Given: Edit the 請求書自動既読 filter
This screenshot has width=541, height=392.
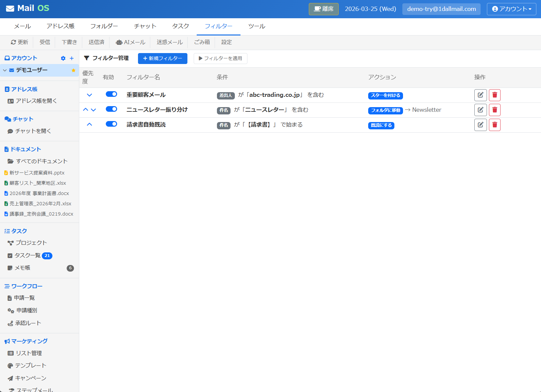Looking at the screenshot, I should coord(480,125).
